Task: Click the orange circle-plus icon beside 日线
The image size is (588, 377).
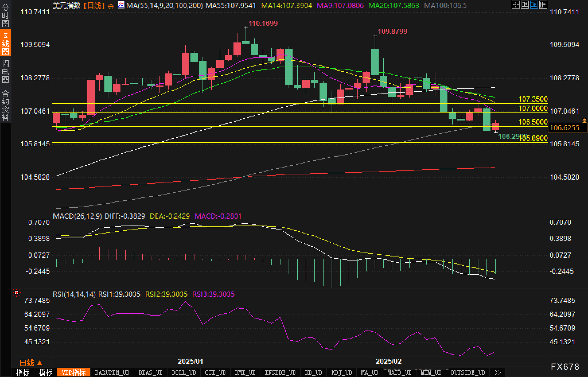Action: pyautogui.click(x=111, y=6)
